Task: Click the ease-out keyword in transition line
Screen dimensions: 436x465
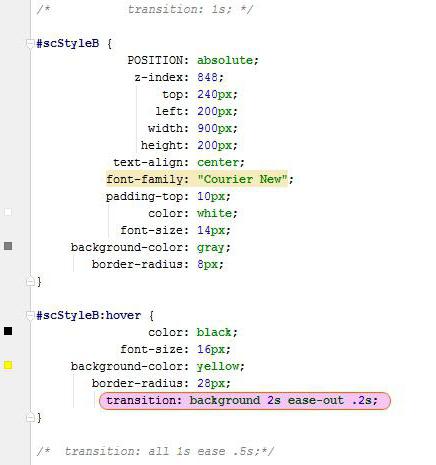Action: 316,401
